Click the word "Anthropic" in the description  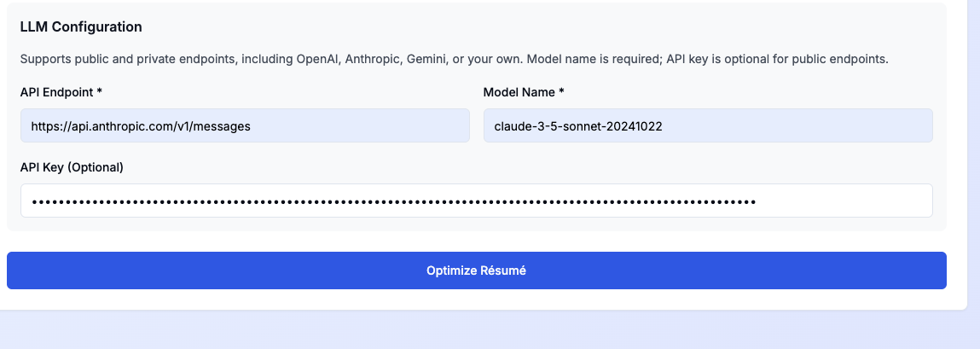371,60
